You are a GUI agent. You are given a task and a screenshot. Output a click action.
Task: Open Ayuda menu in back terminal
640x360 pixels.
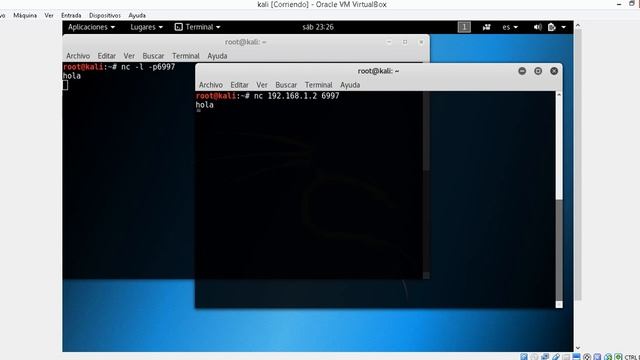tap(217, 56)
